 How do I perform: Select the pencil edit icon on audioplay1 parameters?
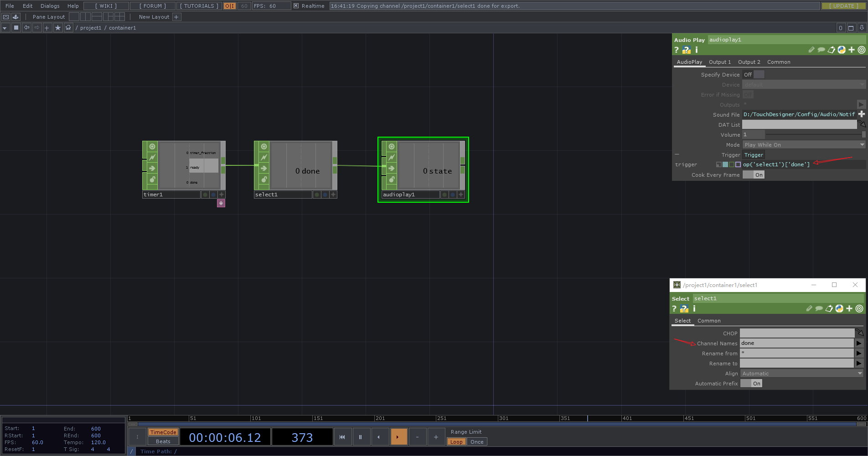811,50
